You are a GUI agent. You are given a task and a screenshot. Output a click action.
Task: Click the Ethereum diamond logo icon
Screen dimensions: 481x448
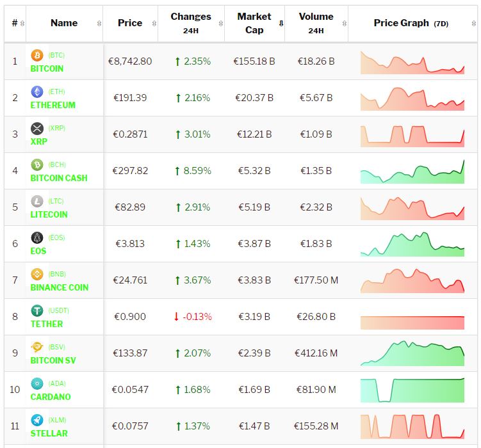[37, 92]
